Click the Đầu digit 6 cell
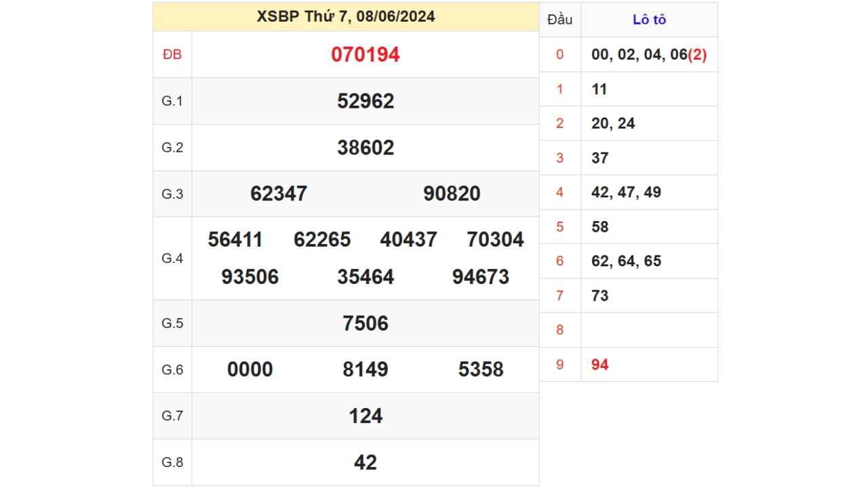 tap(560, 261)
